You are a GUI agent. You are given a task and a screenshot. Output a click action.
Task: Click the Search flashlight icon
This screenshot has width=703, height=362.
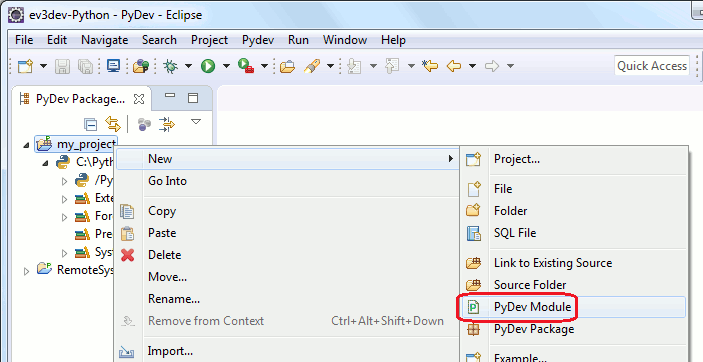click(x=312, y=66)
